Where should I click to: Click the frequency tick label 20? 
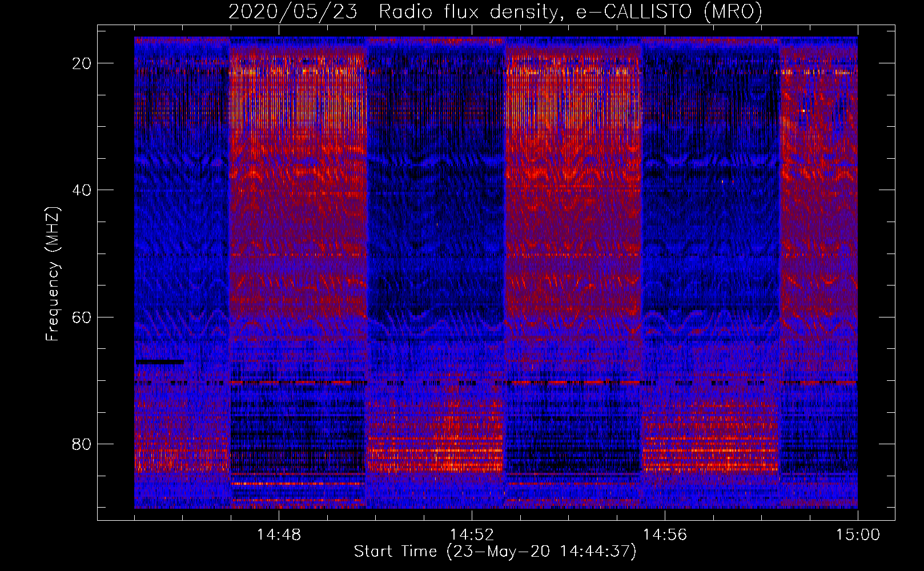(82, 63)
